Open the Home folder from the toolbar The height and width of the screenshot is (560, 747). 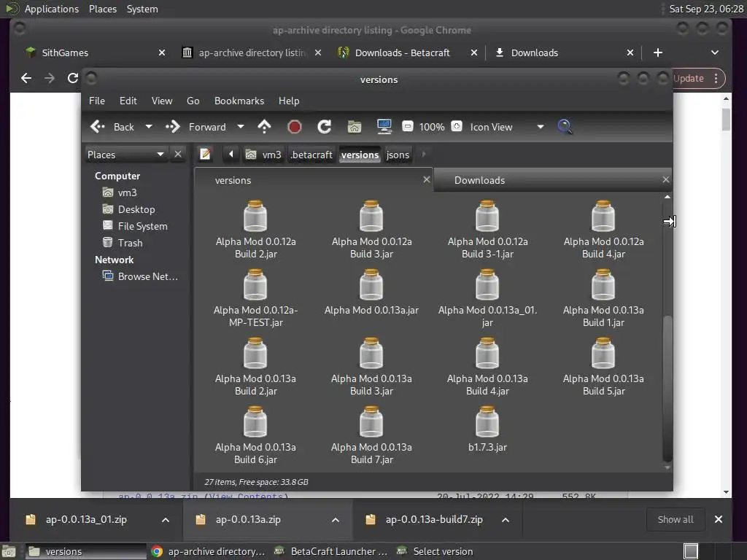click(355, 127)
